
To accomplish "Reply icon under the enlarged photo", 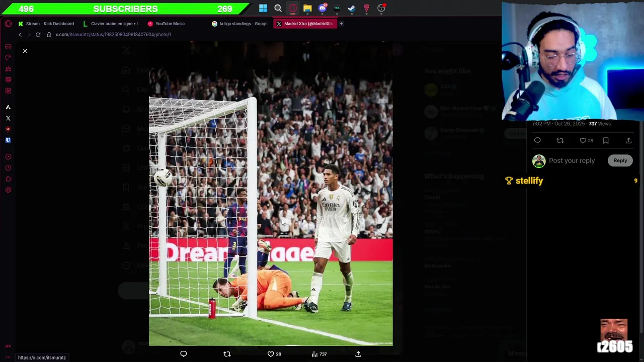I will pyautogui.click(x=184, y=354).
